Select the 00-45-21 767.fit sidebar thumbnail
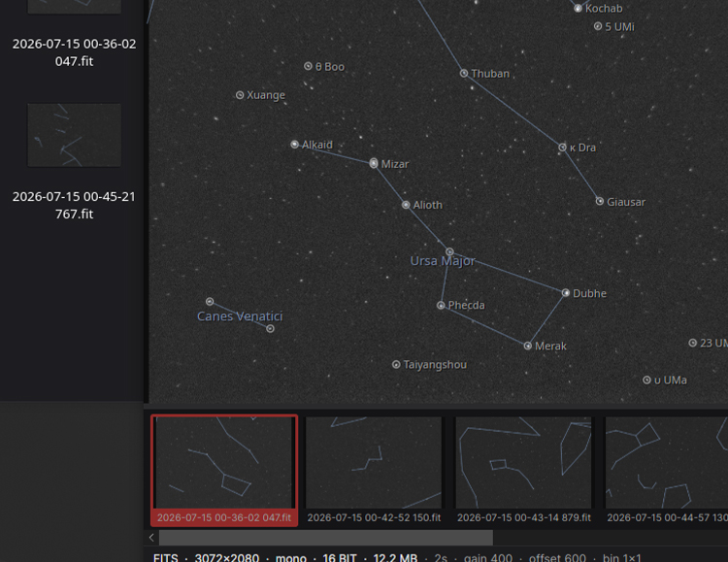This screenshot has width=728, height=562. pyautogui.click(x=75, y=135)
